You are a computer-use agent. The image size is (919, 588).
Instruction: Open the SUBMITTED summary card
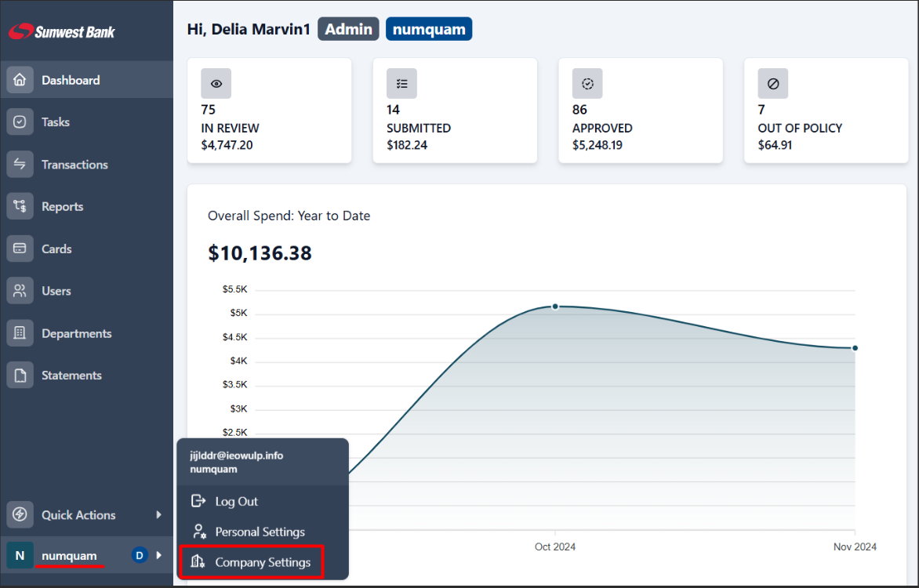(x=456, y=111)
